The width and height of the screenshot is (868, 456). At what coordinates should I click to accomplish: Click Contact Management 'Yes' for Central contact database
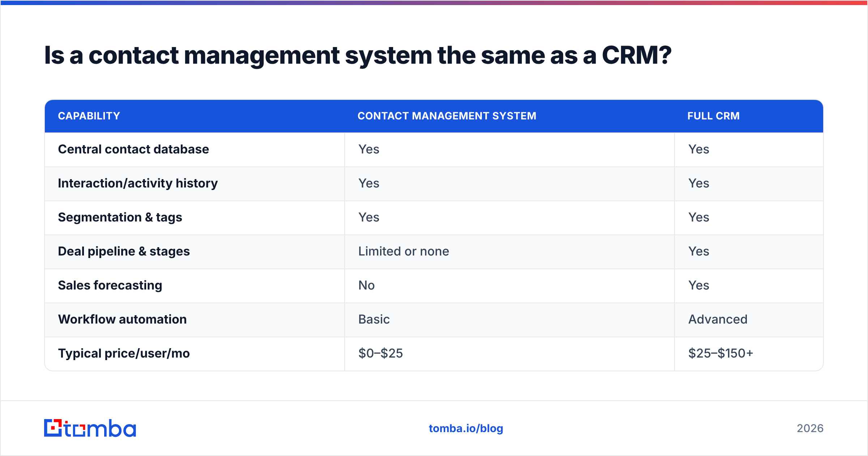369,149
